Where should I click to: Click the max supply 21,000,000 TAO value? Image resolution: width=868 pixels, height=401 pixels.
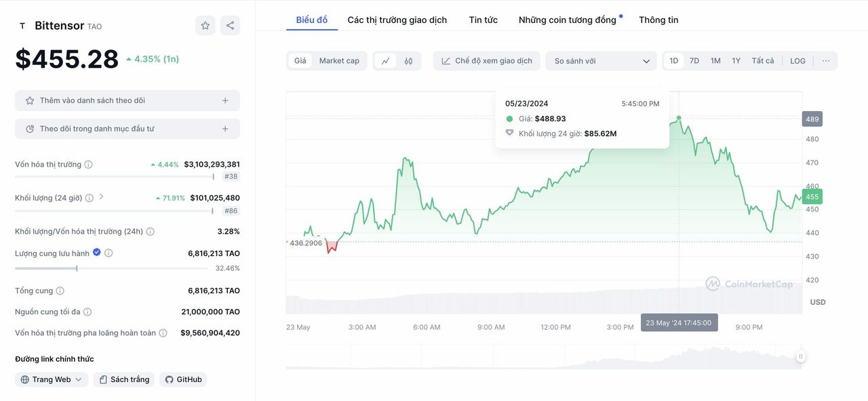210,312
